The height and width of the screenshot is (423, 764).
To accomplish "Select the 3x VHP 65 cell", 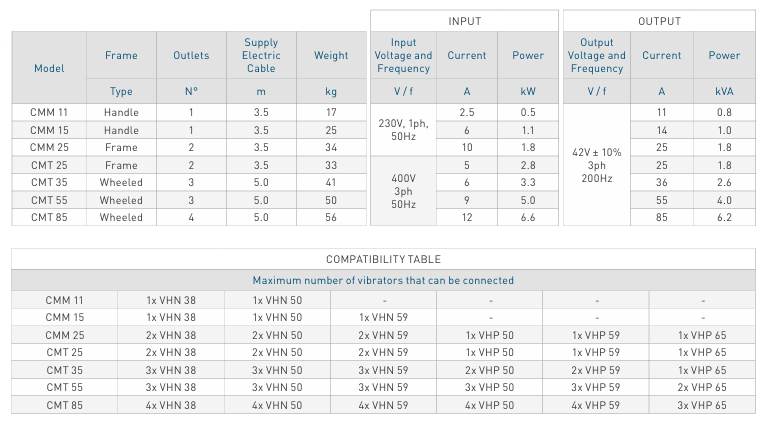I will pos(703,404).
